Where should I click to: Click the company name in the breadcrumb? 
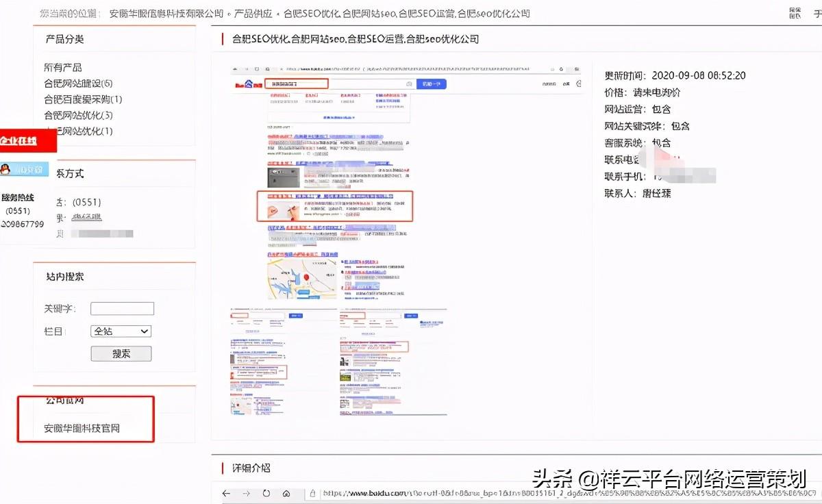point(166,13)
